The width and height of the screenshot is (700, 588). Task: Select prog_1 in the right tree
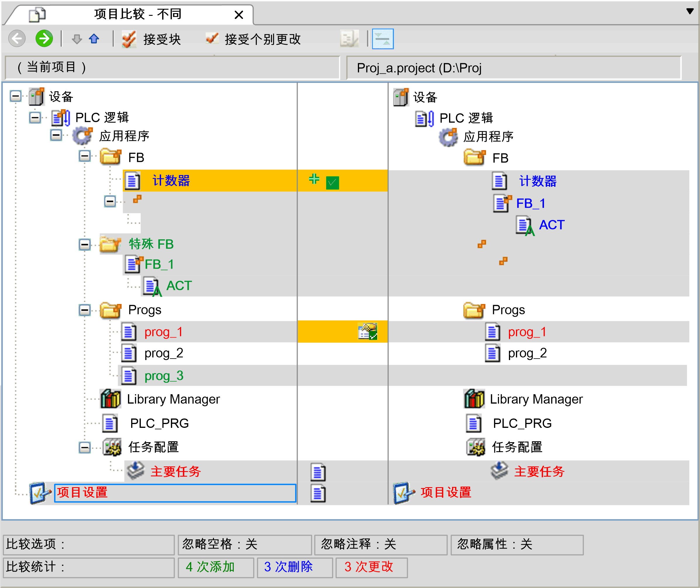527,332
